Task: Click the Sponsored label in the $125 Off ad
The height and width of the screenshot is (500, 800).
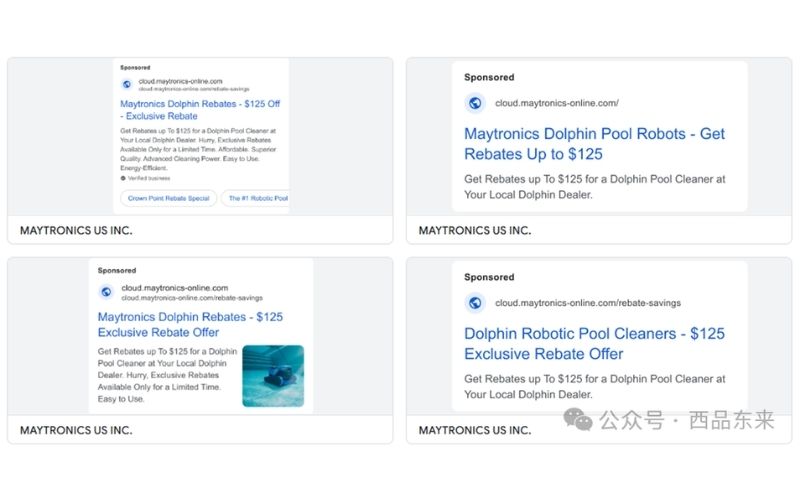Action: tap(135, 67)
